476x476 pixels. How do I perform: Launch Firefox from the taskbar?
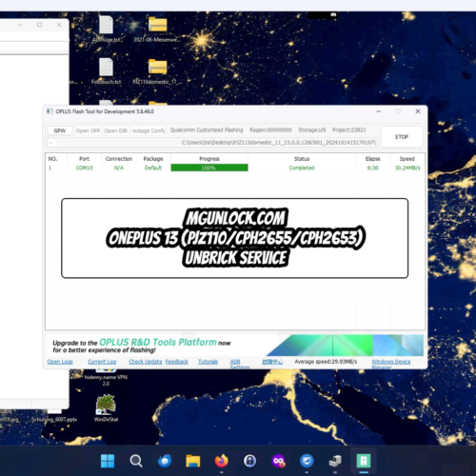coord(222,461)
